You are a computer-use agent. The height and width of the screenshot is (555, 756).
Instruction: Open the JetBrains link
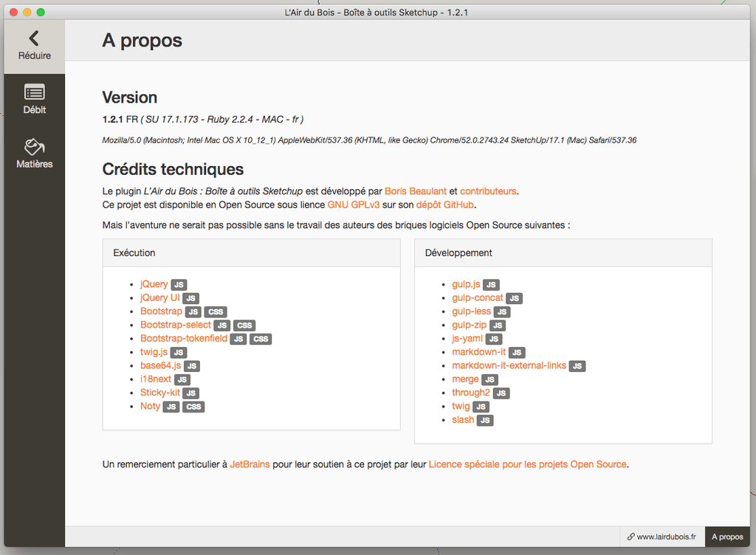tap(250, 464)
